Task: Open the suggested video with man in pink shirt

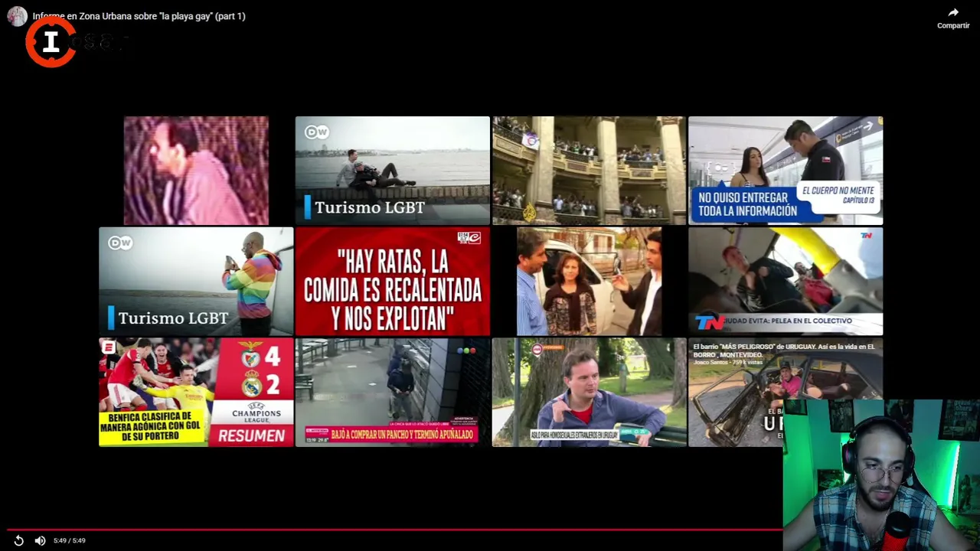Action: [196, 171]
